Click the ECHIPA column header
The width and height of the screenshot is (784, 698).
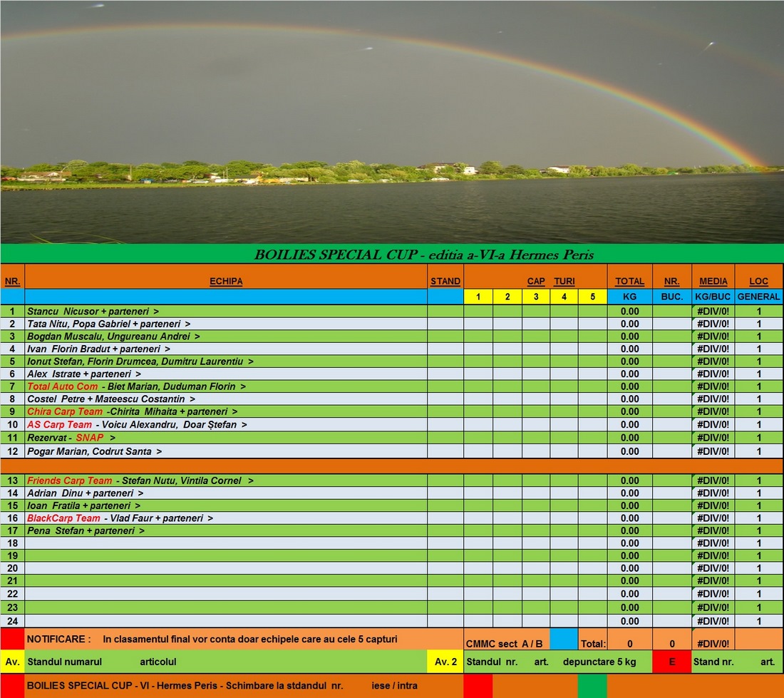tap(226, 282)
